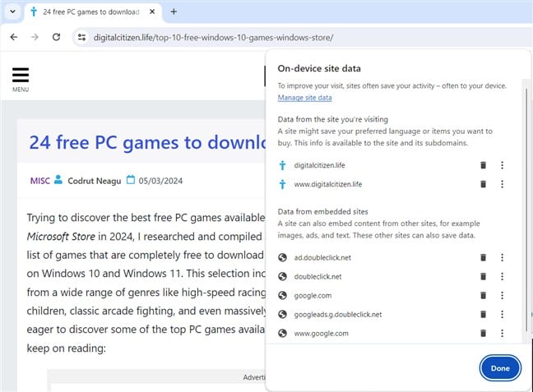Screen dimensions: 533x392
Task: Click the trash icon next to doubleclick.net
Action: [483, 276]
